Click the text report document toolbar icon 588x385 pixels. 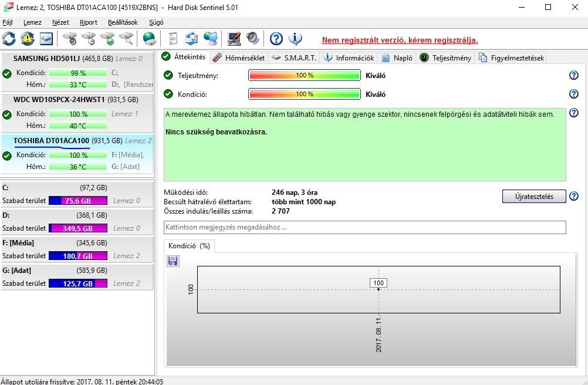173,39
